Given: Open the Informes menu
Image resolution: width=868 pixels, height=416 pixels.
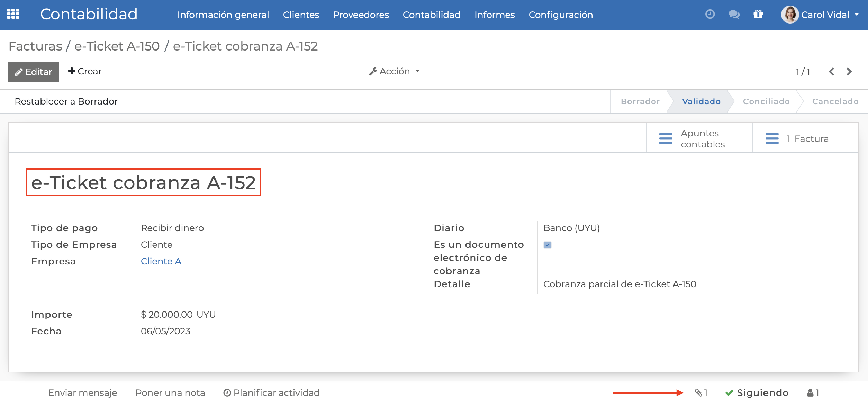Looking at the screenshot, I should (495, 15).
